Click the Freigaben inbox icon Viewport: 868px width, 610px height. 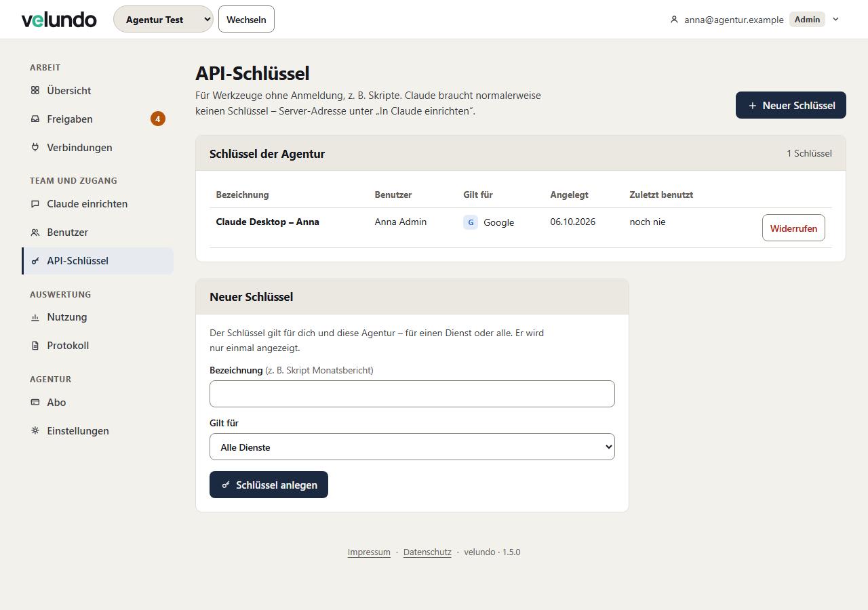(35, 119)
